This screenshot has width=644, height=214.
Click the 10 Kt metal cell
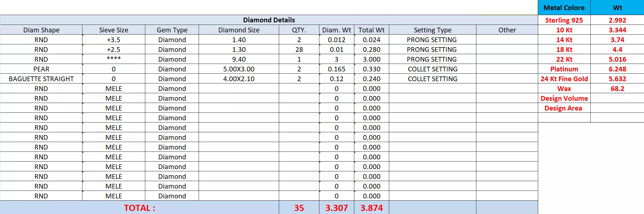point(564,30)
